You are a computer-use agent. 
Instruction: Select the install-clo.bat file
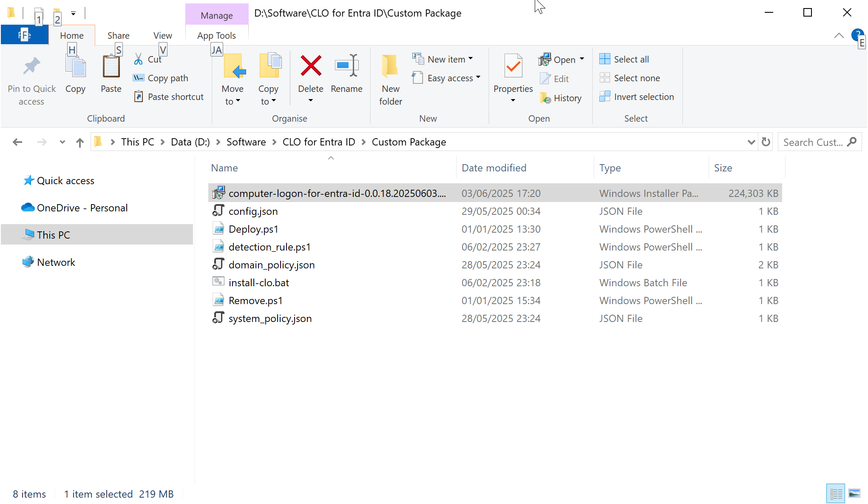pos(258,283)
